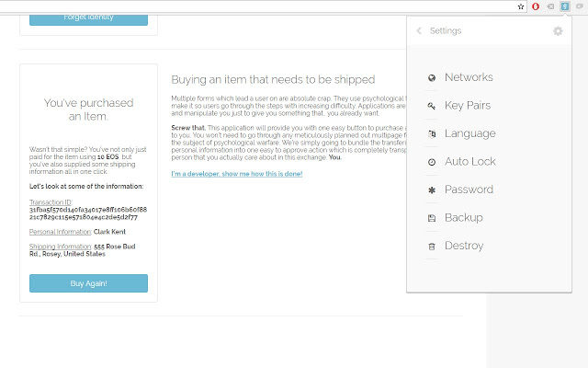Click the floppy disk icon beside Backup
This screenshot has width=588, height=368.
pyautogui.click(x=432, y=218)
